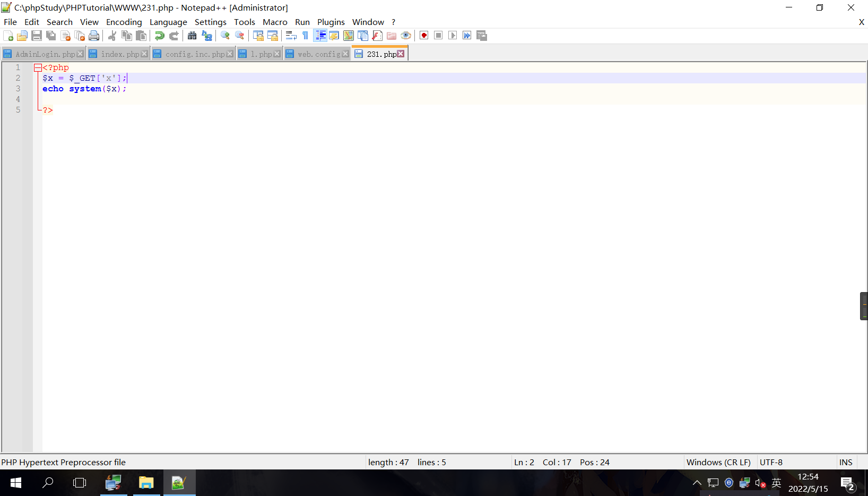Viewport: 868px width, 496px height.
Task: Toggle word wrap in the toolbar
Action: 290,36
